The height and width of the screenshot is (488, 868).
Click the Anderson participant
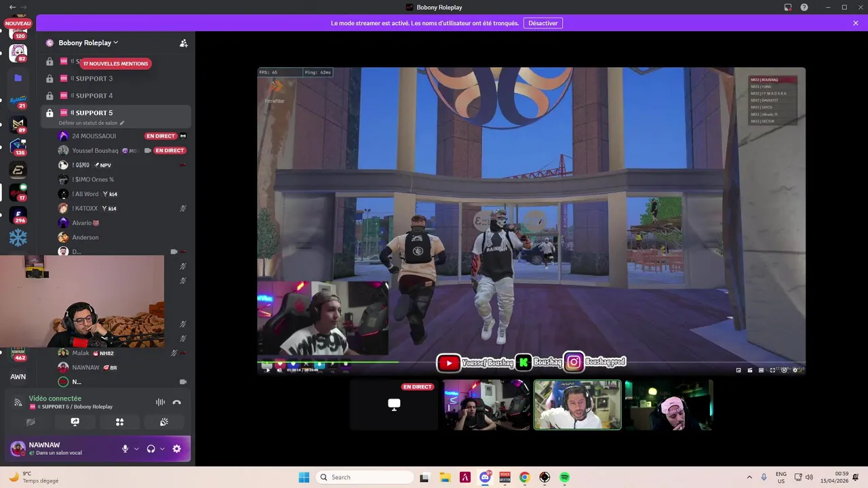pos(122,237)
